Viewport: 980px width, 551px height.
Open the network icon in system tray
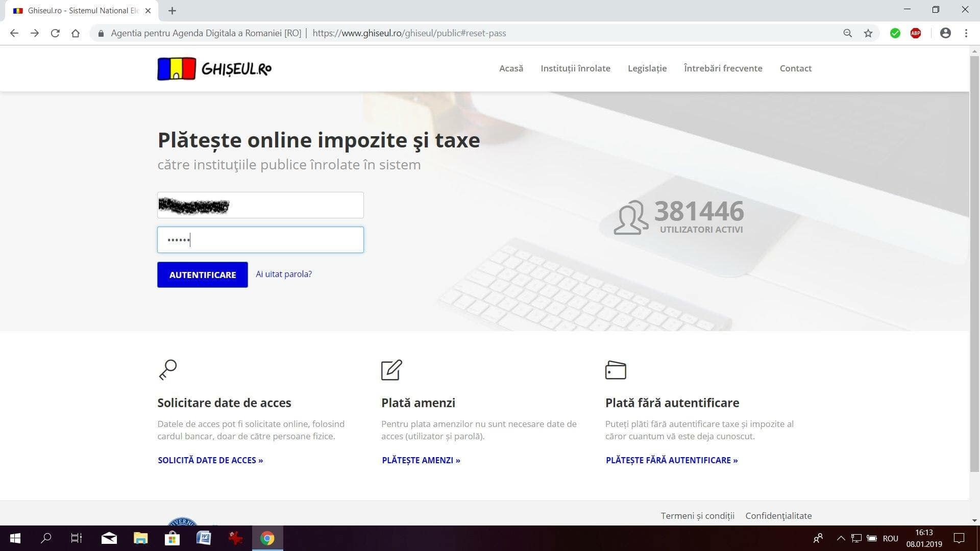click(x=856, y=538)
